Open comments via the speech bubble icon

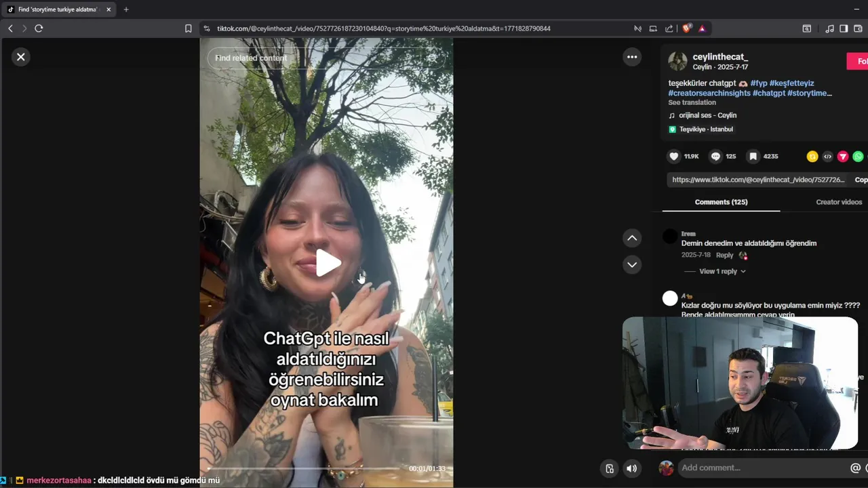tap(715, 156)
